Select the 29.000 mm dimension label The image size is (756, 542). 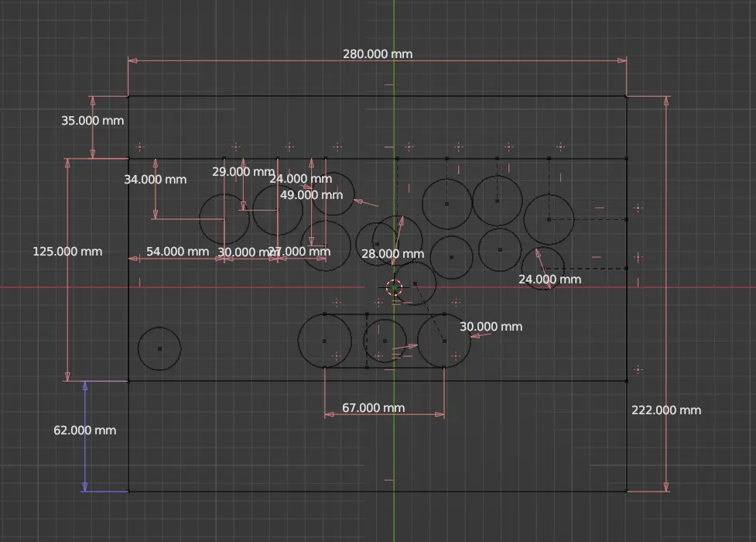coord(244,172)
